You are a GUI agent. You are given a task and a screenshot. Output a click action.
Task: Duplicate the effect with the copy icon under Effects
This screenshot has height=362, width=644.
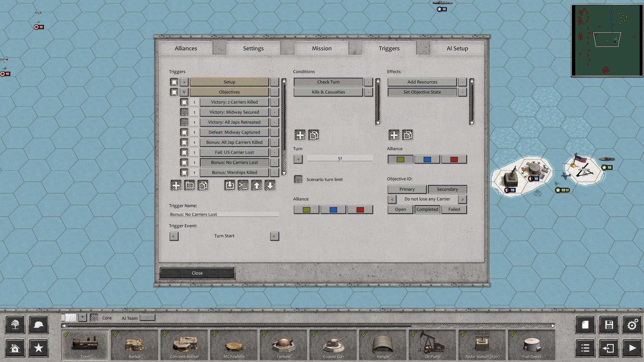coord(408,135)
